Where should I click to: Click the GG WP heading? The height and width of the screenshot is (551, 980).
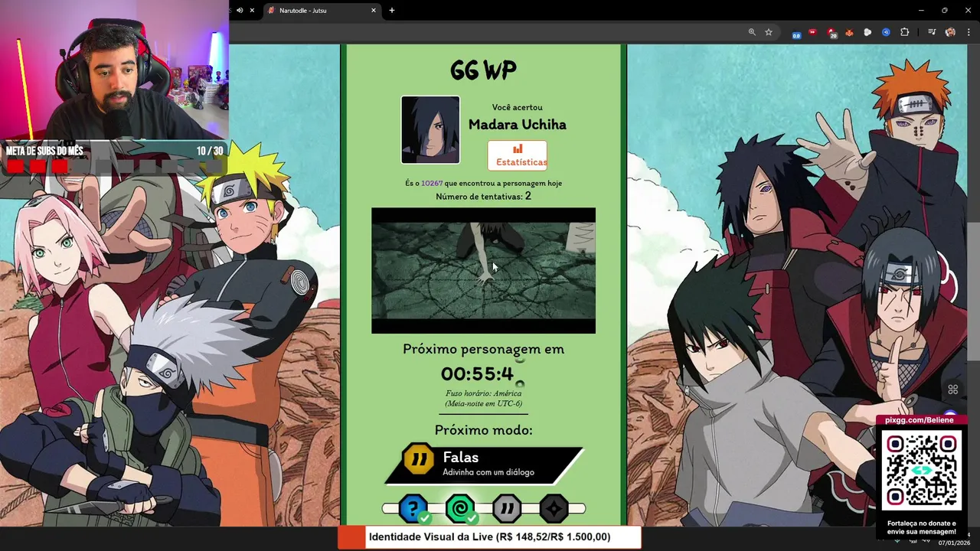pos(483,70)
